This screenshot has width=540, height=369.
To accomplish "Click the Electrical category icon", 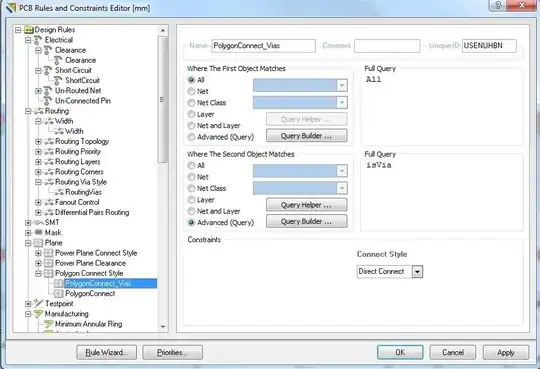I will click(x=38, y=40).
